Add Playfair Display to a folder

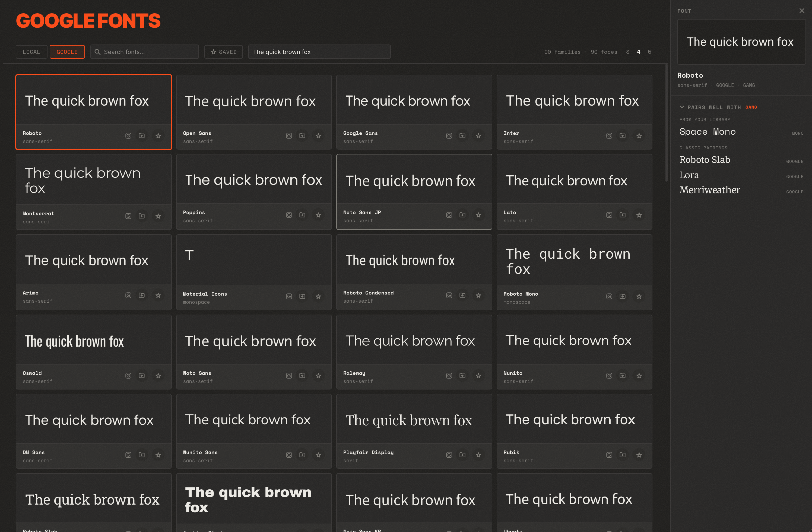pos(462,455)
